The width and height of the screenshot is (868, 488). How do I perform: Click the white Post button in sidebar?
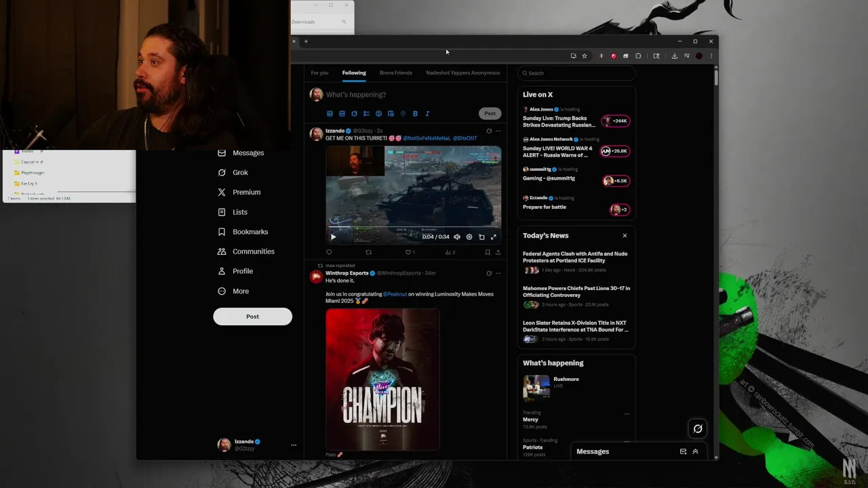pyautogui.click(x=252, y=317)
